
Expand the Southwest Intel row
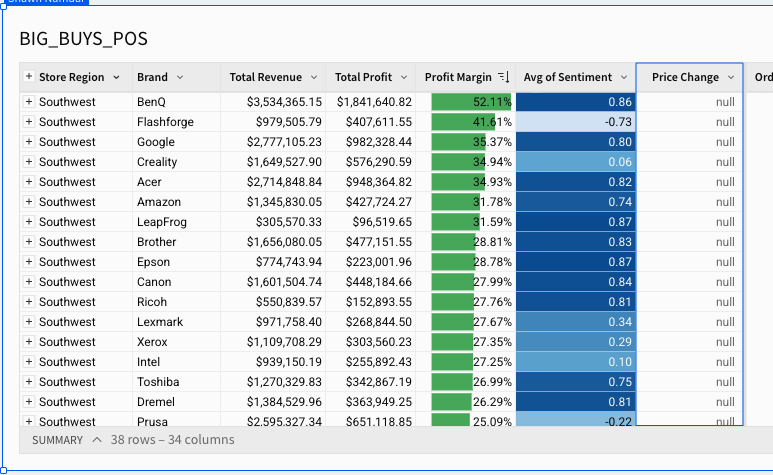pos(29,362)
